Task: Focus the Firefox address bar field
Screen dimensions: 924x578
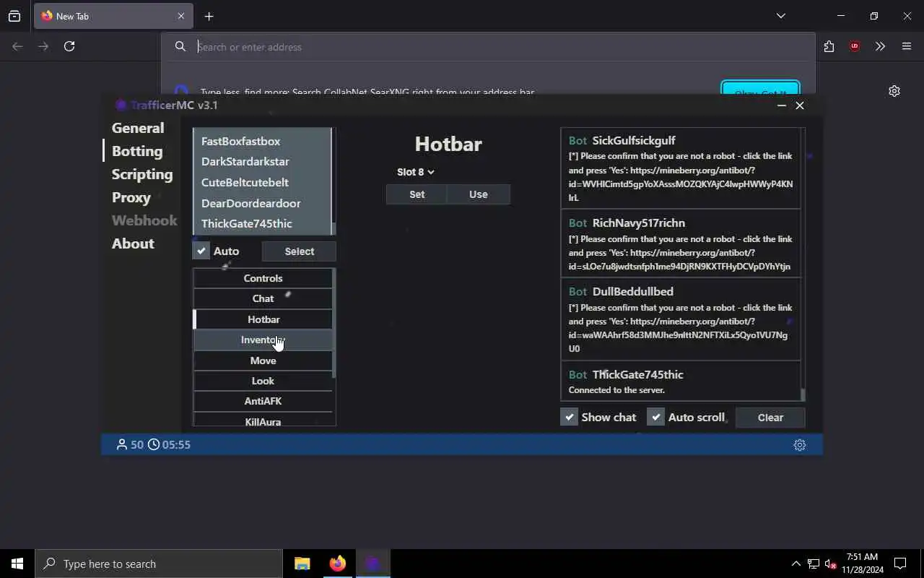Action: 488,47
